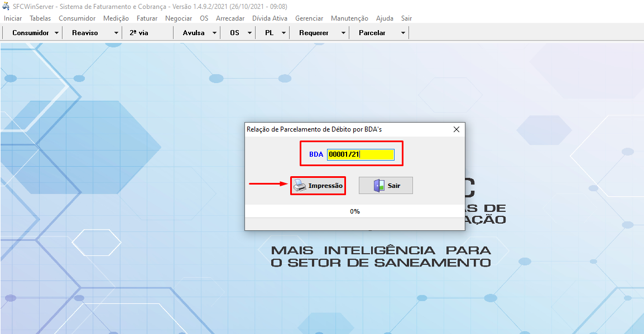The image size is (644, 334).
Task: Open the Divida Ativa menu
Action: (270, 18)
